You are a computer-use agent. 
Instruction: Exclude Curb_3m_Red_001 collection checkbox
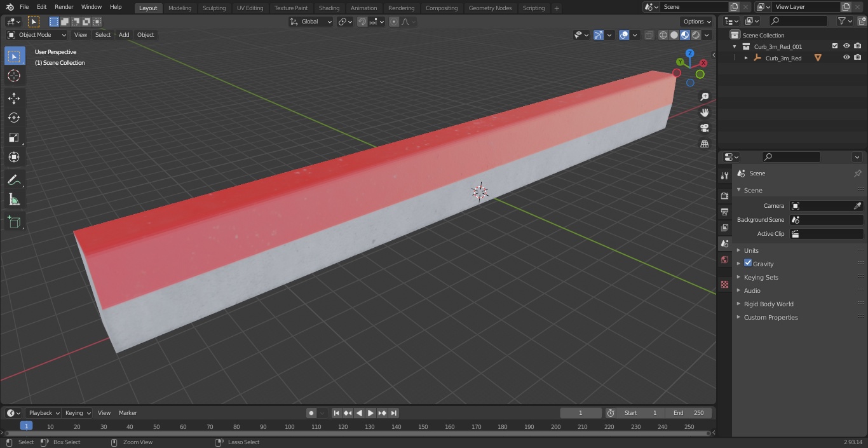coord(835,46)
